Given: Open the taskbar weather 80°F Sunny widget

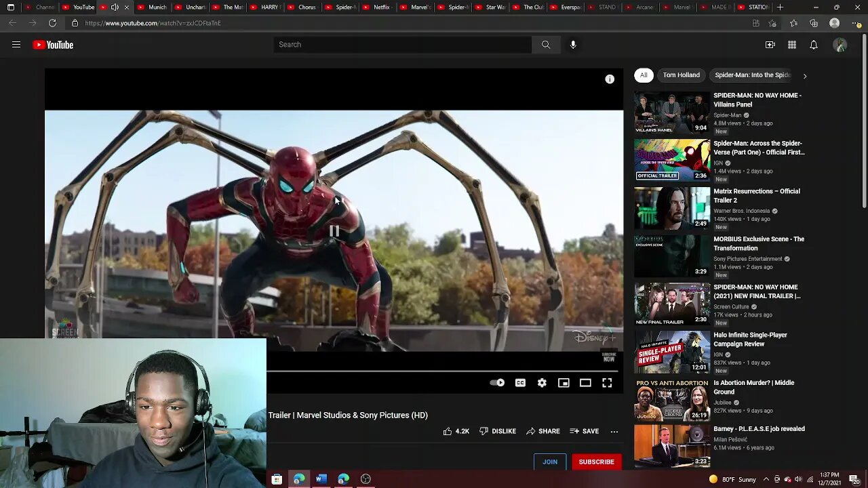Looking at the screenshot, I should (x=731, y=479).
